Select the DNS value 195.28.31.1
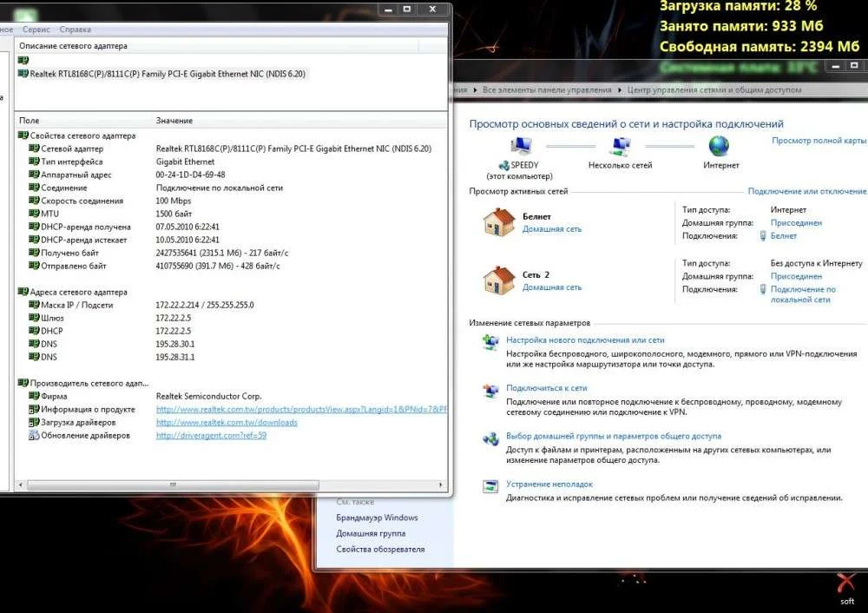868x613 pixels. click(175, 357)
